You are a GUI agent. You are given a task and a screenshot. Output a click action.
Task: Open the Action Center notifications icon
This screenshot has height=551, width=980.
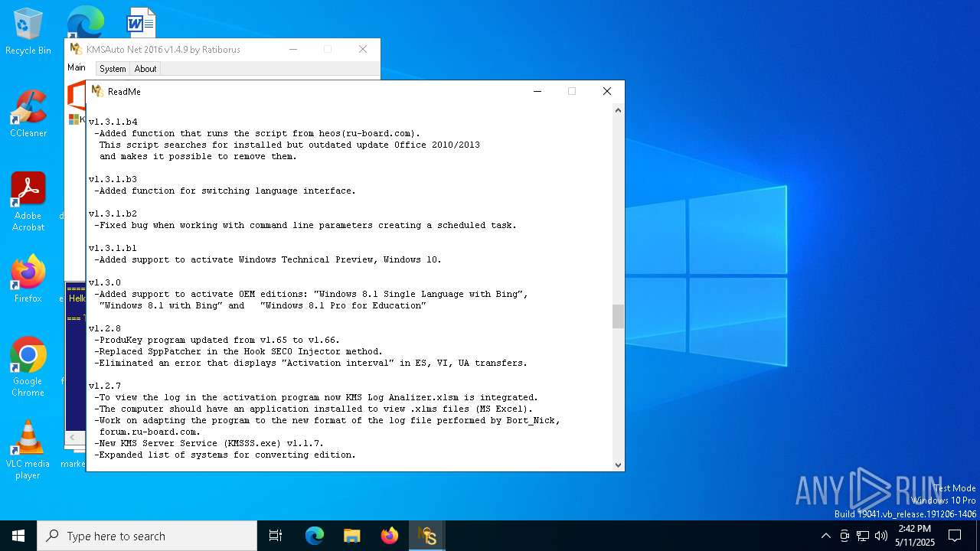pos(955,536)
